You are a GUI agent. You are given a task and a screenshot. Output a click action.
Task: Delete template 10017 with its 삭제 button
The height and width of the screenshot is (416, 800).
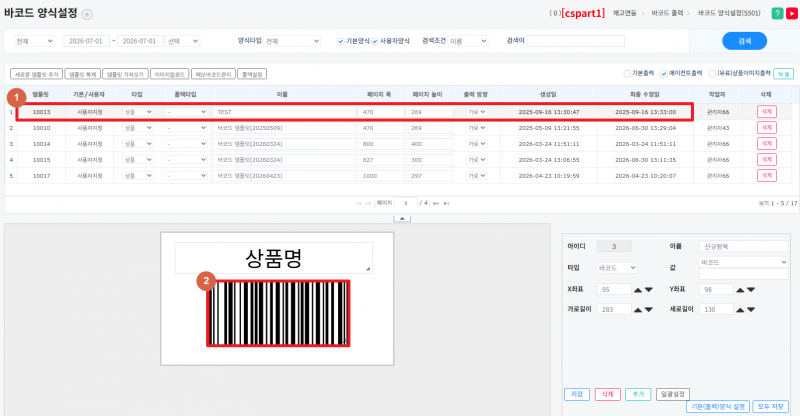coord(767,176)
